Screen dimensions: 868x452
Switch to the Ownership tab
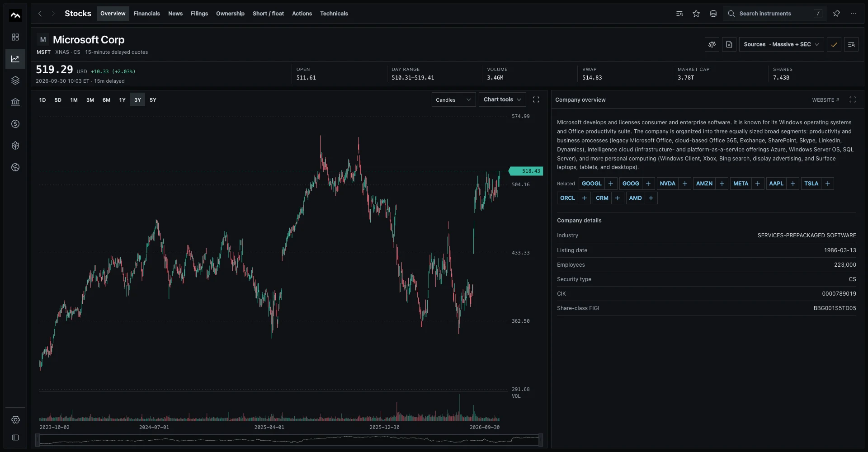click(x=230, y=14)
